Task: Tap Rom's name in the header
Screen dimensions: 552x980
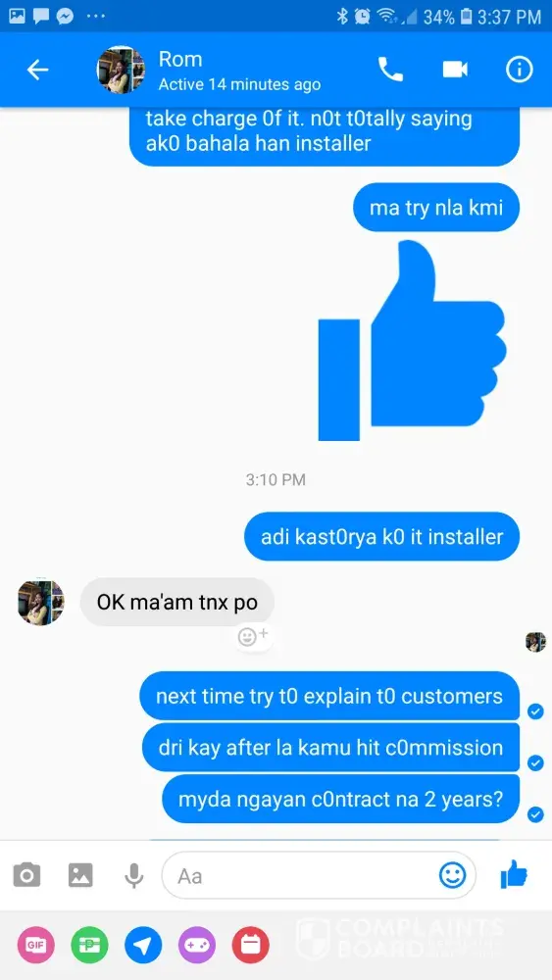Action: click(180, 60)
